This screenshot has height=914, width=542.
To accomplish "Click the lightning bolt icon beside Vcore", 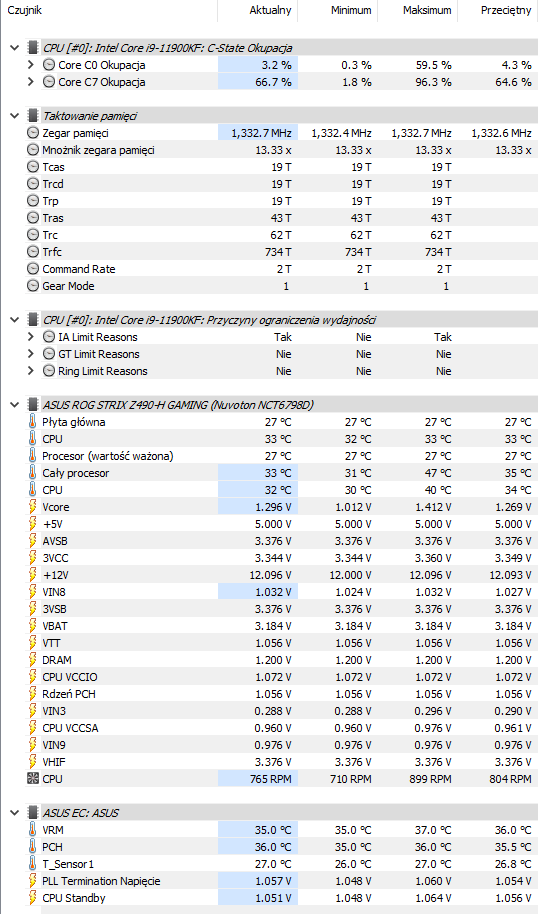I will coord(33,507).
